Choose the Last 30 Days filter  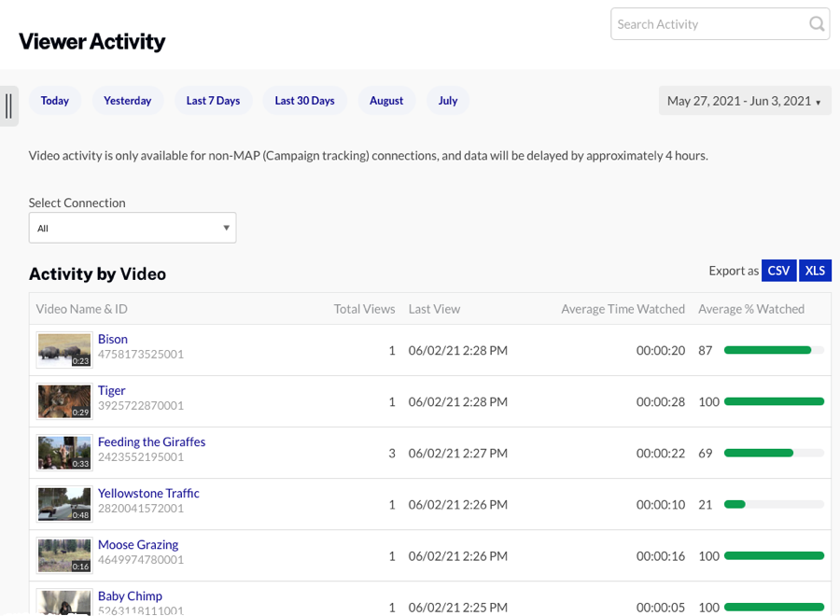(x=304, y=100)
